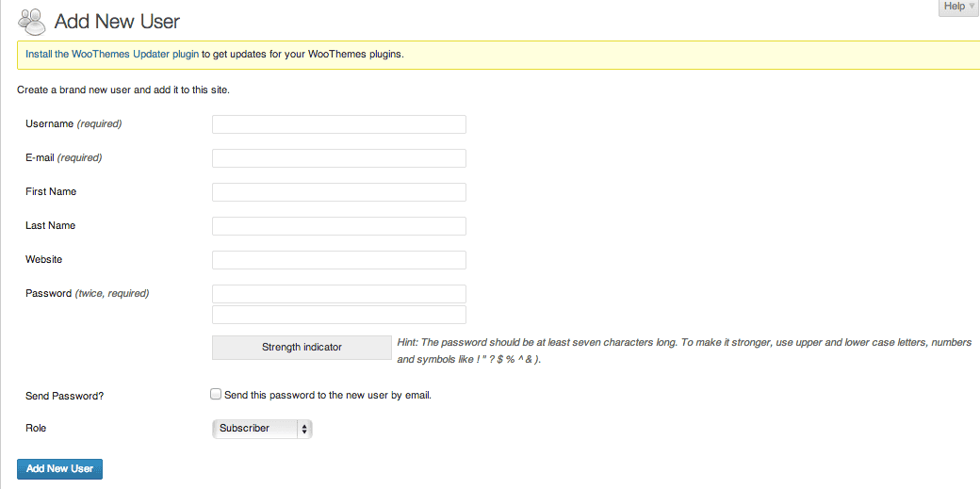
Task: Click the E-mail (required) label
Action: pos(63,158)
